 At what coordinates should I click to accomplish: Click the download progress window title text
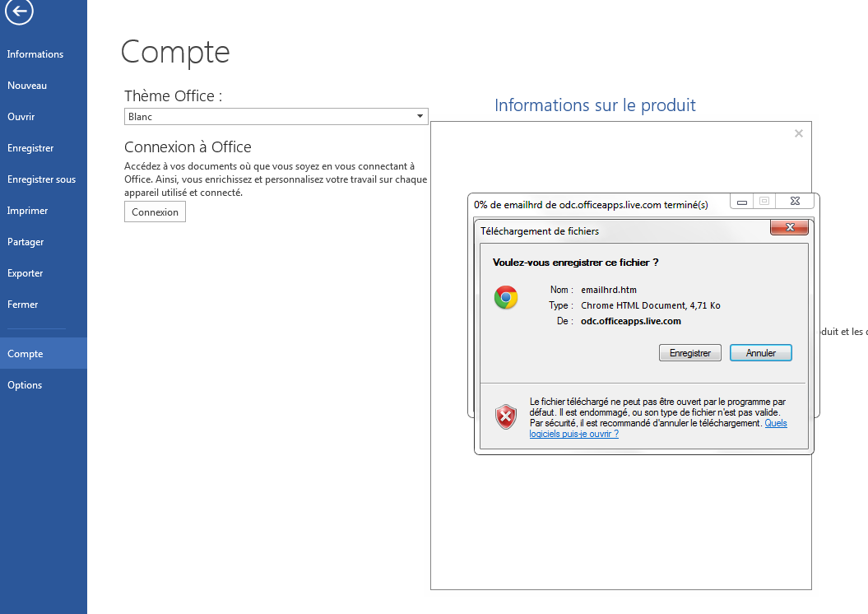(591, 205)
